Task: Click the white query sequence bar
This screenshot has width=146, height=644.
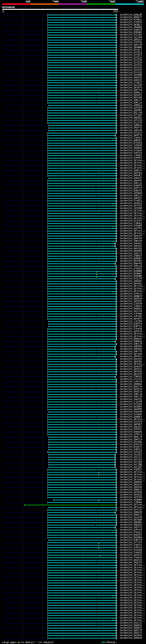Action: point(60,9)
